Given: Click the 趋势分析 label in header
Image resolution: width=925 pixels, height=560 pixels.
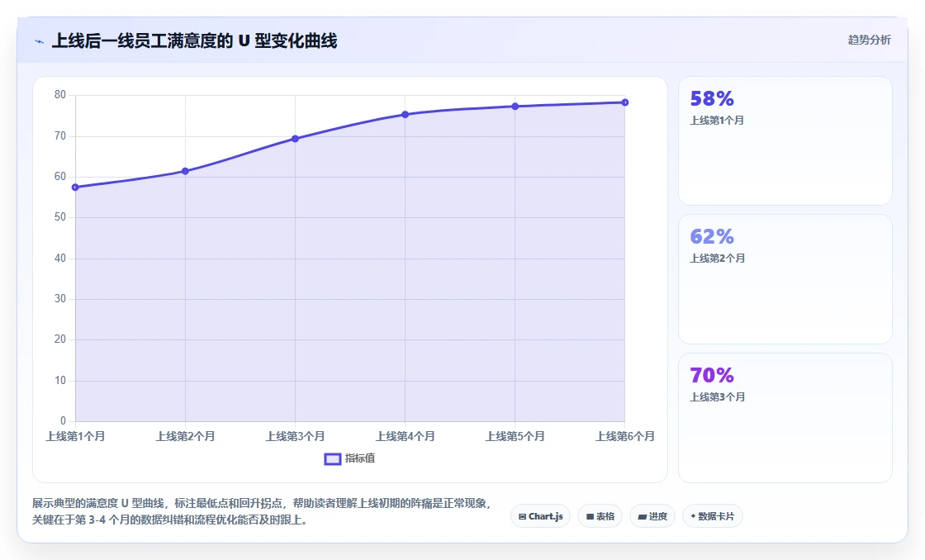Looking at the screenshot, I should (x=869, y=40).
